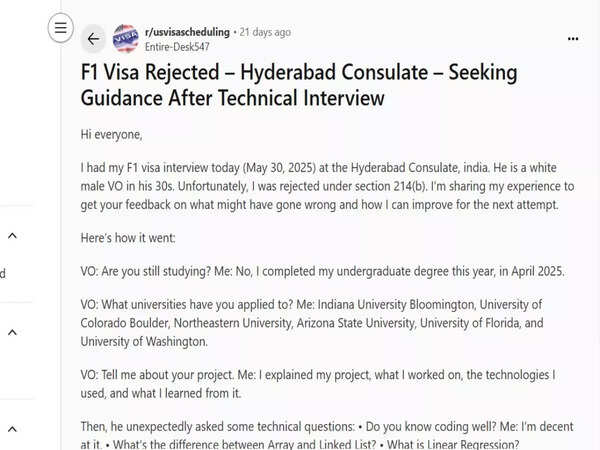Click the 'Hi everyone,' greeting line

point(111,135)
